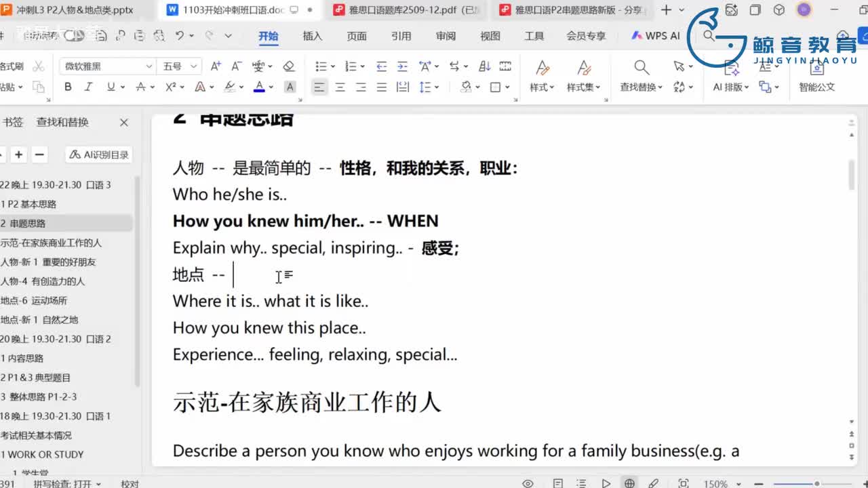868x488 pixels.
Task: Switch to 查找和替换 pane tab
Action: pos(62,122)
